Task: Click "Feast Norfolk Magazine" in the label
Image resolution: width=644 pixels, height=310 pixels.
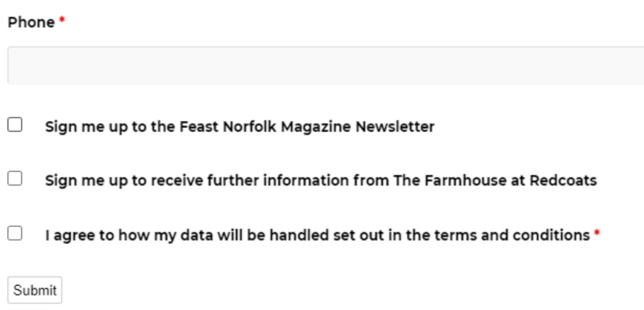Action: (x=265, y=127)
